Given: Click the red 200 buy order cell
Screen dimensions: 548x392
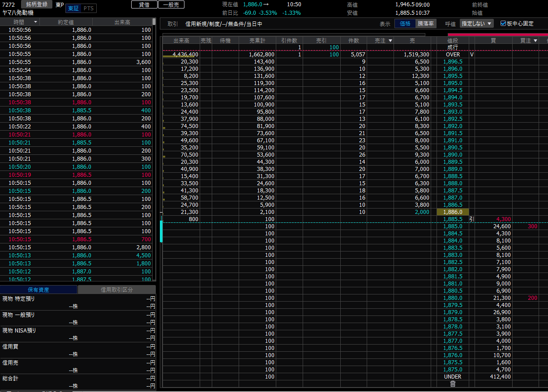Looking at the screenshot, I should point(532,298).
